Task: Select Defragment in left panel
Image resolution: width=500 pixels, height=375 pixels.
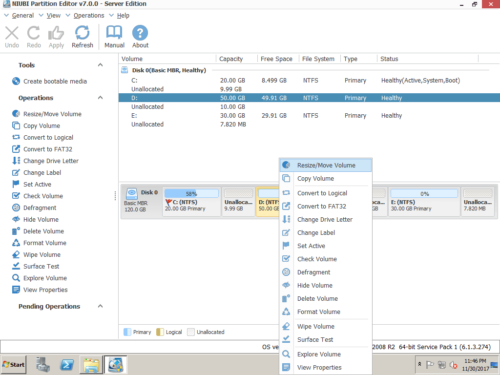Action: pyautogui.click(x=34, y=208)
